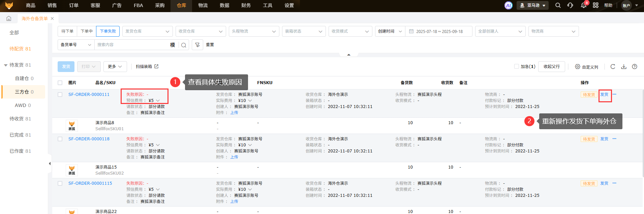The height and width of the screenshot is (214, 644).
Task: Click the 收起父行 button
Action: pyautogui.click(x=551, y=67)
